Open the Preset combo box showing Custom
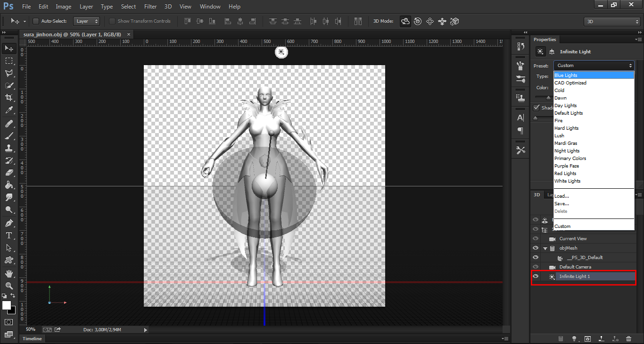This screenshot has width=644, height=344. click(x=594, y=66)
